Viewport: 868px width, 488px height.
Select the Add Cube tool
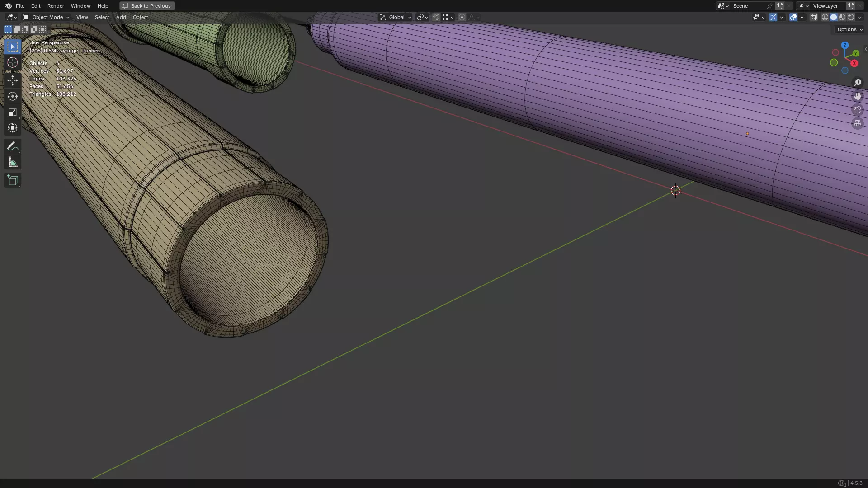(13, 180)
